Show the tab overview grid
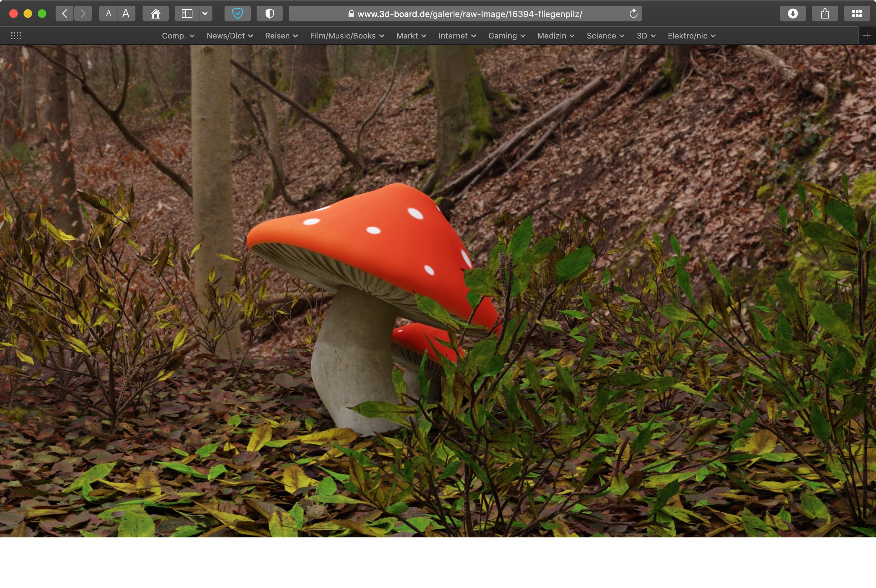Viewport: 876px width, 588px height. (856, 14)
